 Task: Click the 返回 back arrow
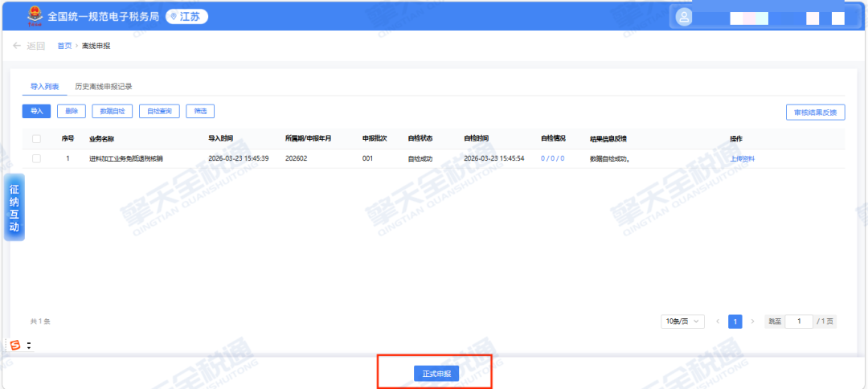tap(17, 46)
